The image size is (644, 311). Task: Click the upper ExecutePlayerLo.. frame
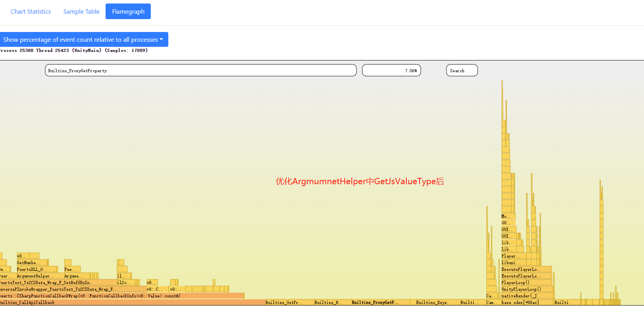(x=526, y=269)
